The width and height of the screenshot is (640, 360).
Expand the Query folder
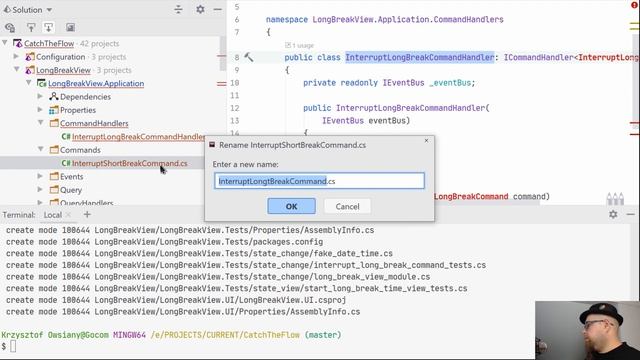click(x=40, y=189)
